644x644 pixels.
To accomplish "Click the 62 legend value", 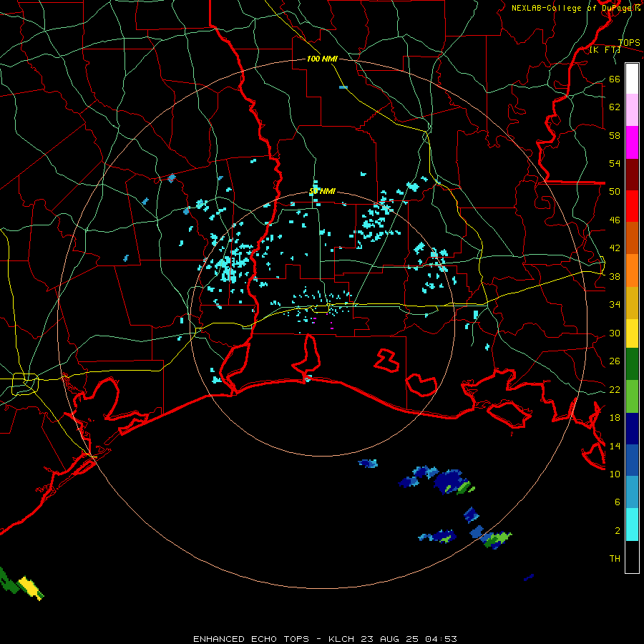I will pyautogui.click(x=615, y=107).
